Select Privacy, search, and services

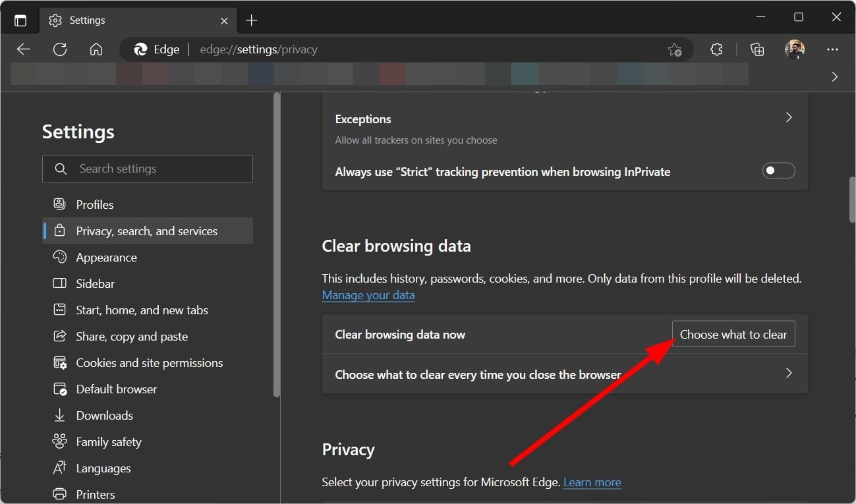click(148, 231)
